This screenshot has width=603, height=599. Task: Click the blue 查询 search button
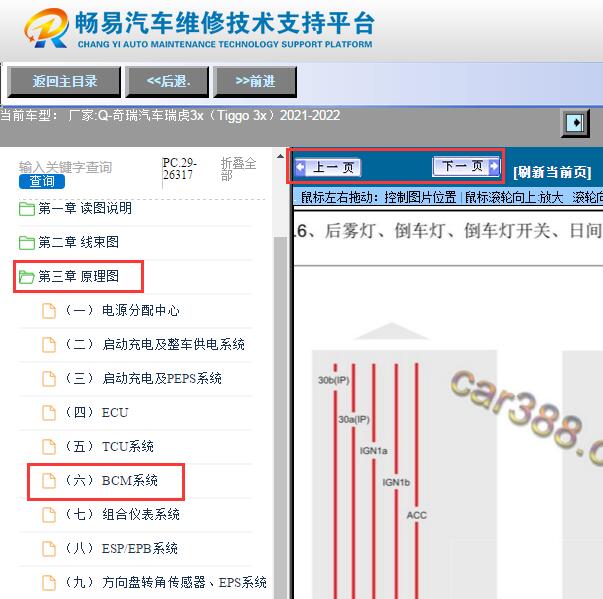coord(42,181)
